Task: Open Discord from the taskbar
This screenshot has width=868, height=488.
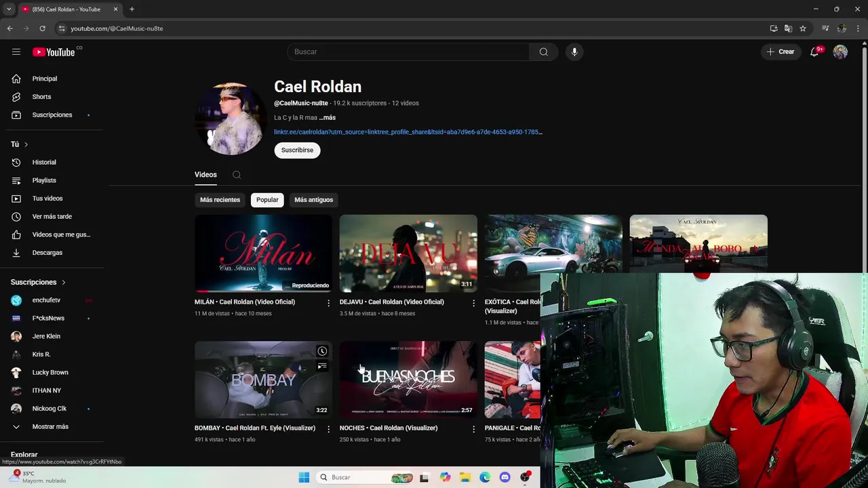Action: (x=505, y=477)
